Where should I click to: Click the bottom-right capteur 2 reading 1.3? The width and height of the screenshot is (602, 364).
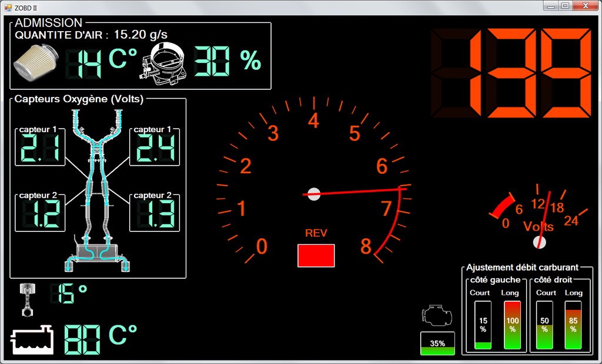154,215
